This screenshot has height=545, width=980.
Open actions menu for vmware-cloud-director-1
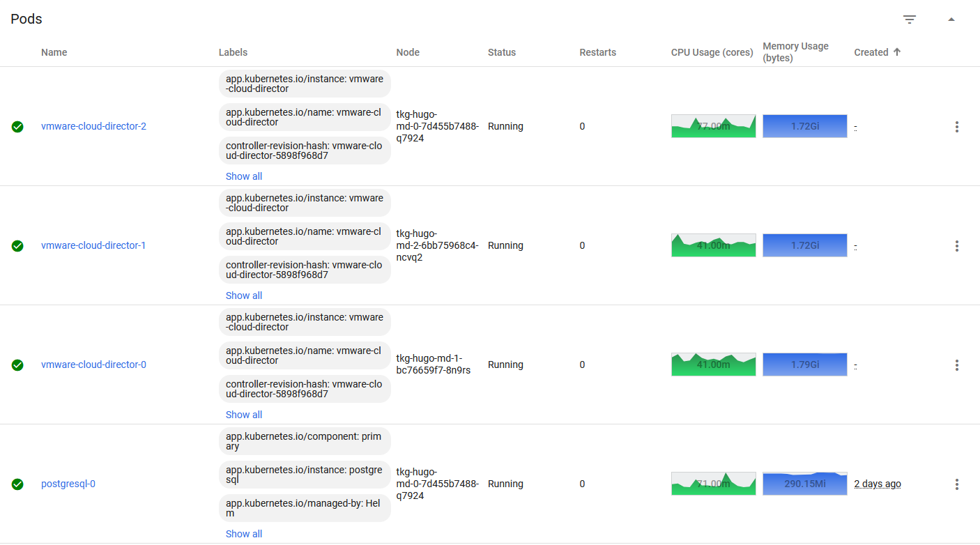[957, 246]
